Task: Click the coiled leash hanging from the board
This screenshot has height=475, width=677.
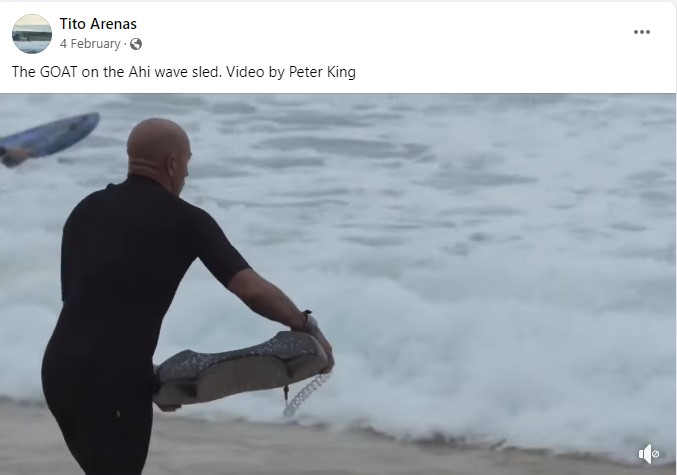Action: [x=304, y=393]
